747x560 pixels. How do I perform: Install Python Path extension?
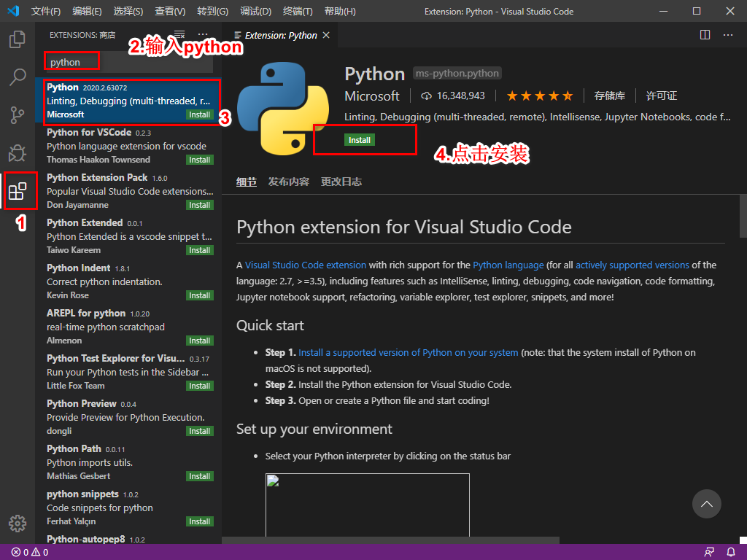point(199,477)
